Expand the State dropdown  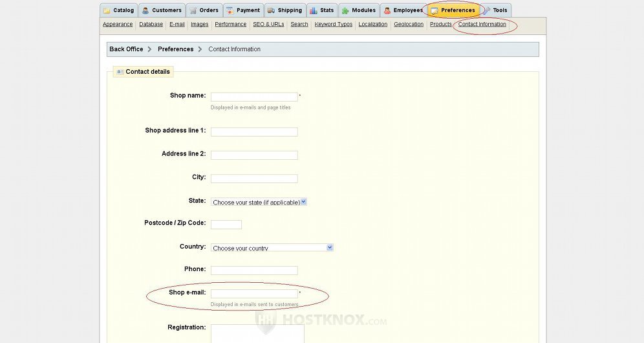259,202
